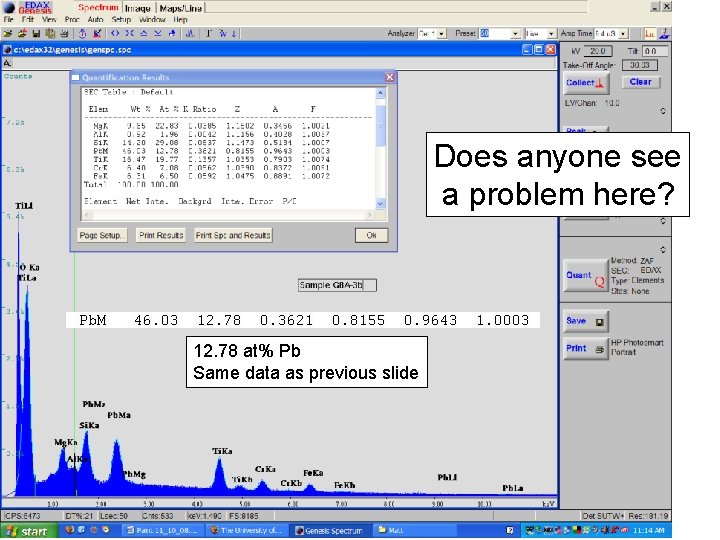Viewport: 720px width, 540px height.
Task: Click Firefox quick launch icon in taskbar
Action: (69, 530)
